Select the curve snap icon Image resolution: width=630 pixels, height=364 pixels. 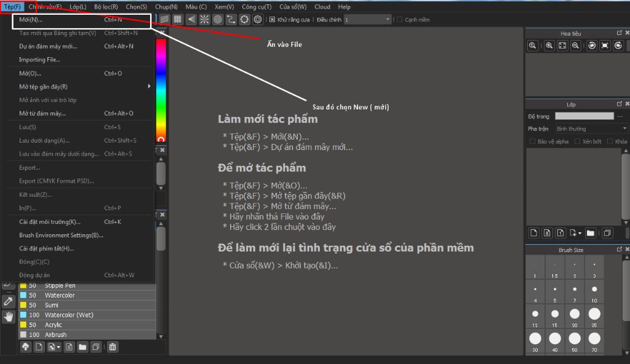[x=231, y=19]
